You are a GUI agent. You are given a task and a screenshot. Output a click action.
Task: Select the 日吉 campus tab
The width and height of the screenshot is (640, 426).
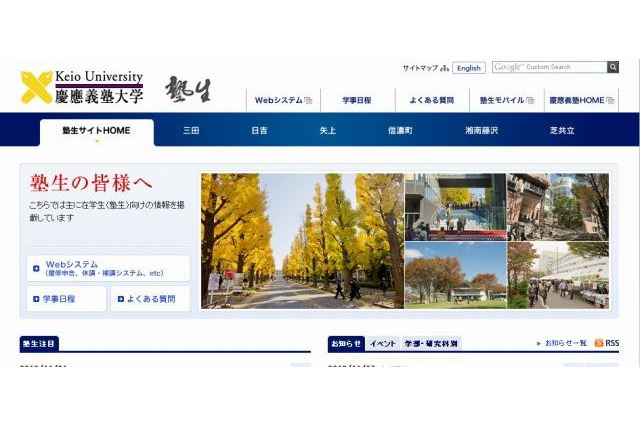pyautogui.click(x=259, y=131)
